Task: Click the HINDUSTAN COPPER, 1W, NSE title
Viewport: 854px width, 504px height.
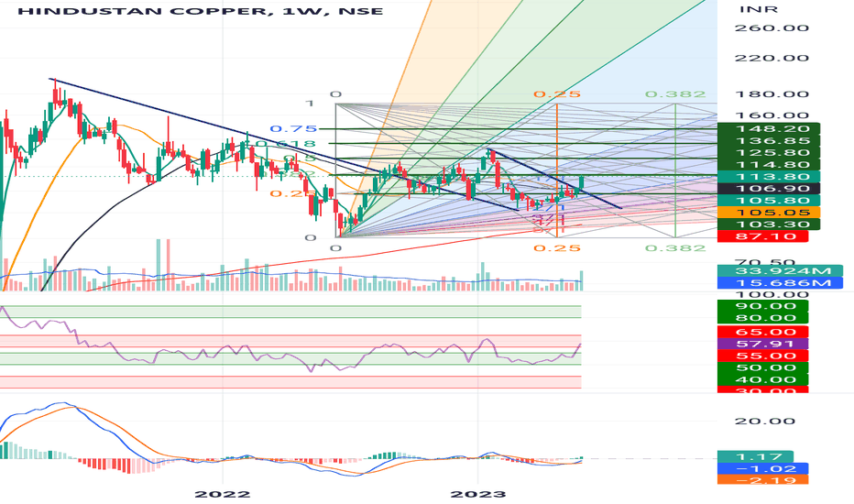Action: tap(201, 11)
